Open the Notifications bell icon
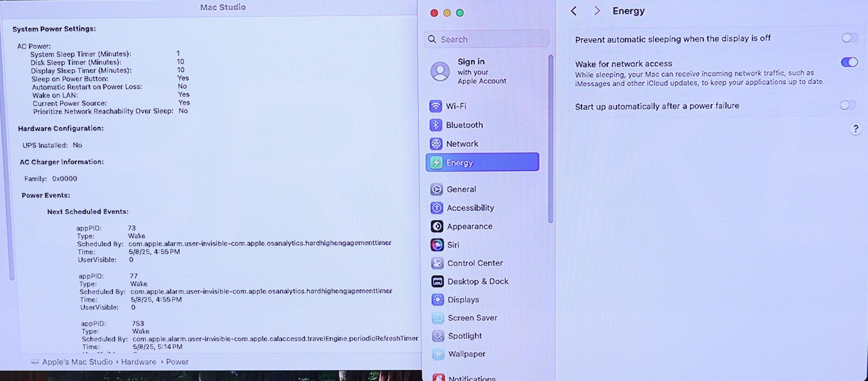This screenshot has width=868, height=381. click(x=439, y=377)
